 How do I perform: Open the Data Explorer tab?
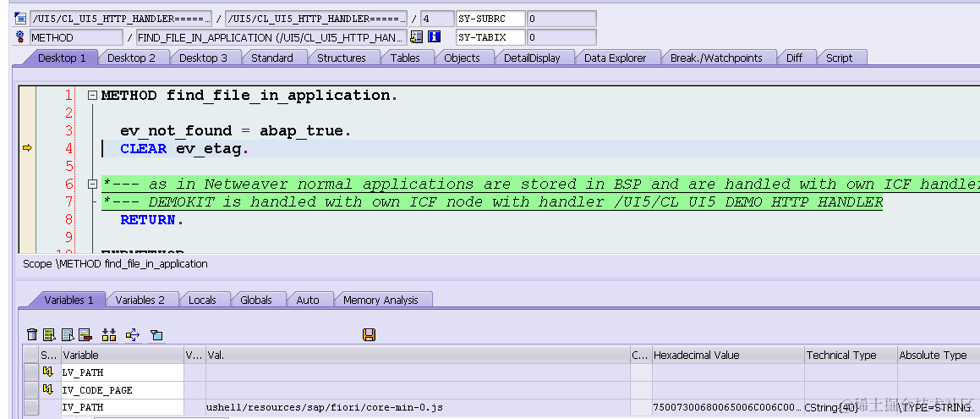pos(615,58)
